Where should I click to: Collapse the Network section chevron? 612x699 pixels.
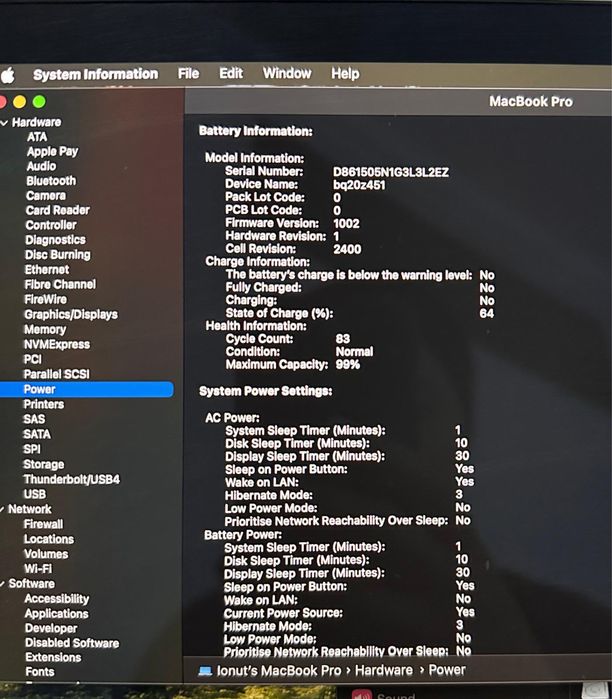coord(3,509)
